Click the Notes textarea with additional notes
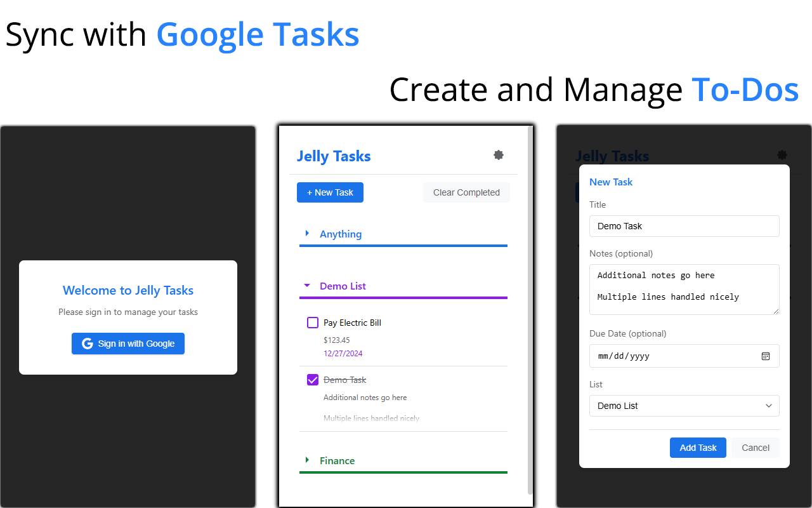The height and width of the screenshot is (508, 812). [684, 290]
